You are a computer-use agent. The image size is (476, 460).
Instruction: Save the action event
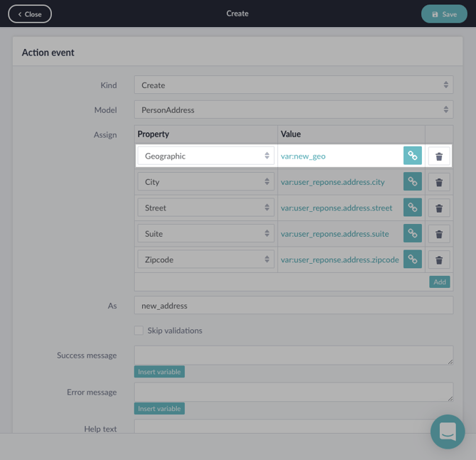(443, 14)
